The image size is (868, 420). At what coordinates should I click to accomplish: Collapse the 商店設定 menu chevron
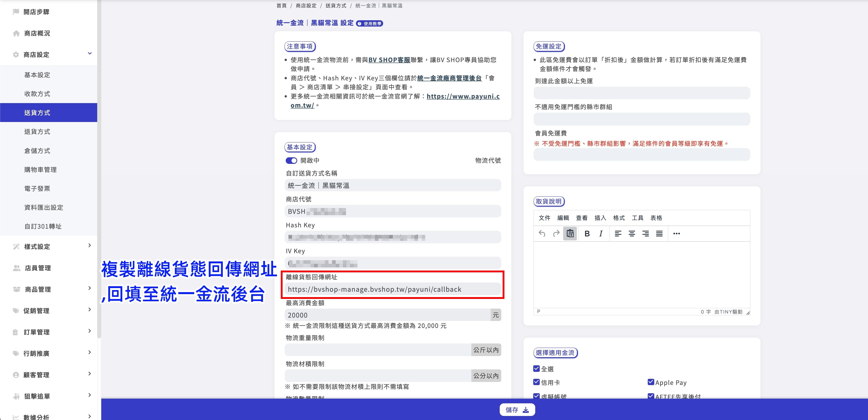(90, 53)
